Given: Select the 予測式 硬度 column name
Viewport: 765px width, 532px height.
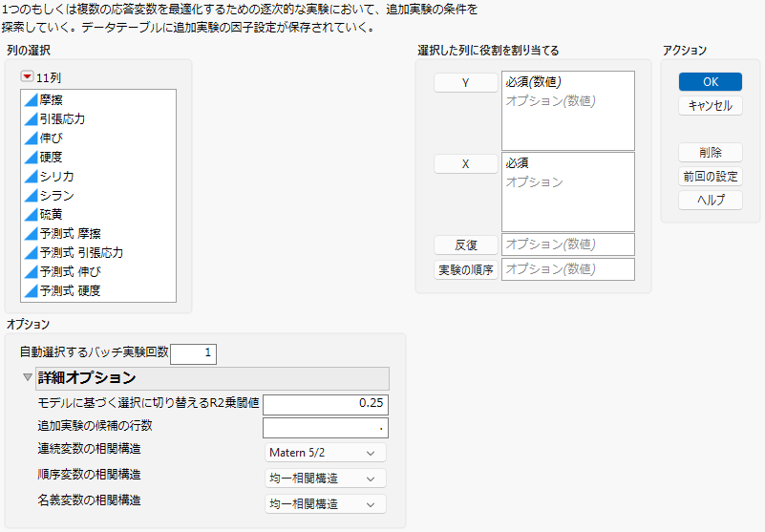Looking at the screenshot, I should [x=71, y=291].
